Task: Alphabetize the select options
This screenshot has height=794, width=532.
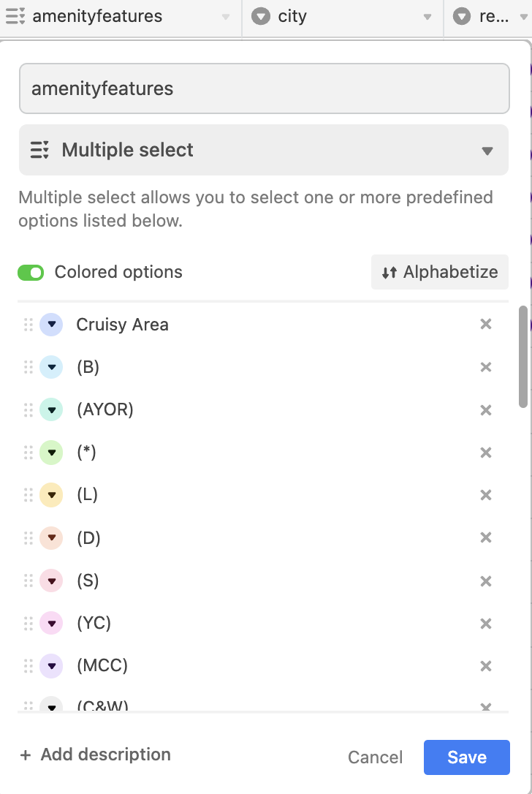Action: (x=440, y=273)
